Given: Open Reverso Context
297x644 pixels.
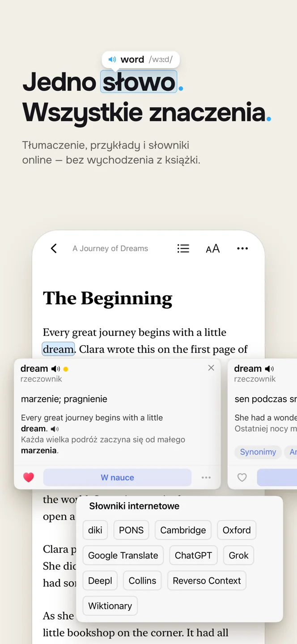Looking at the screenshot, I should [x=207, y=580].
